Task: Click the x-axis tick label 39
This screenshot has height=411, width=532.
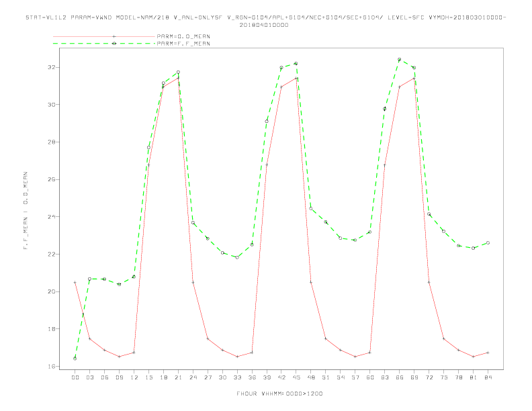Action: coord(267,377)
